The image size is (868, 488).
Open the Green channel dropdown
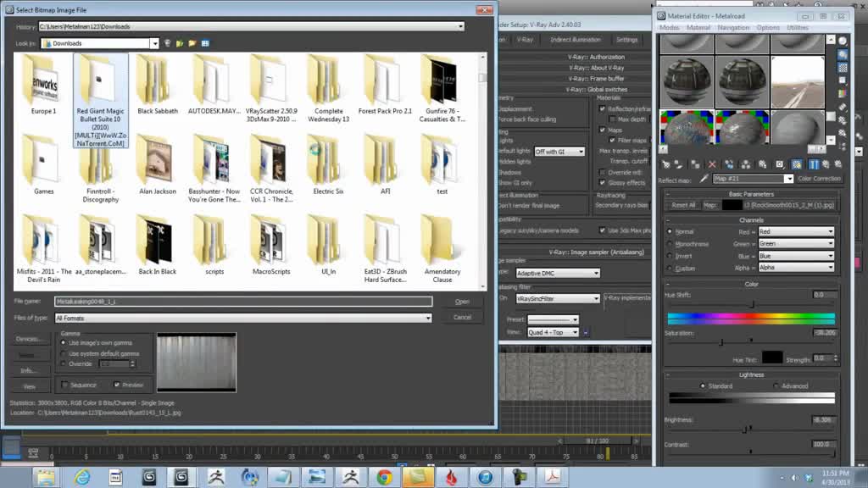coord(830,244)
